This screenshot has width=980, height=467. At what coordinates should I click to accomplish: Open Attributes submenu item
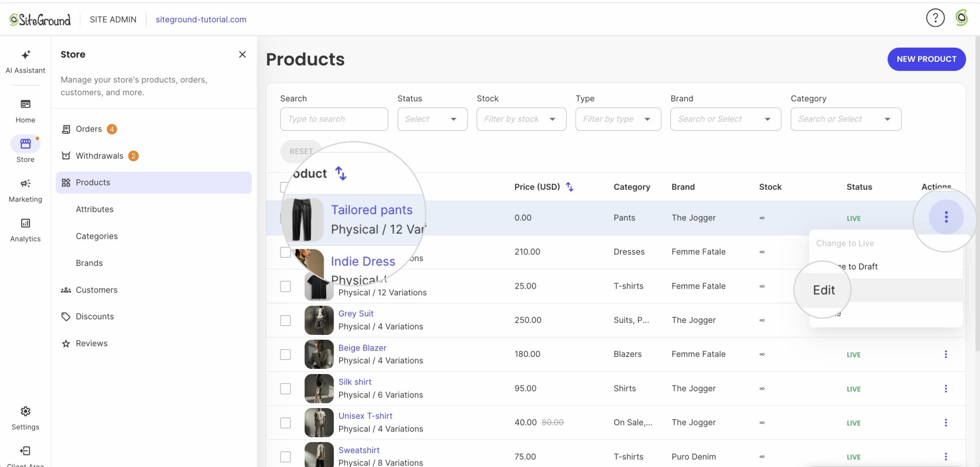point(95,209)
